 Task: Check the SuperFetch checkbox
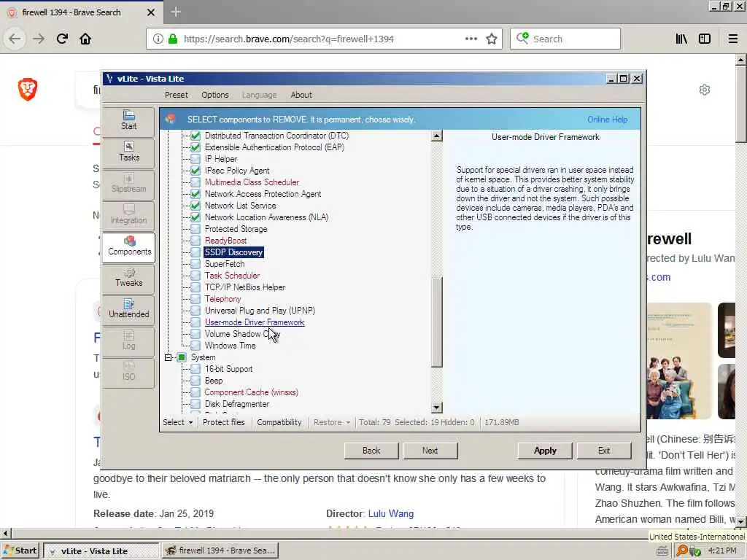[x=196, y=264]
